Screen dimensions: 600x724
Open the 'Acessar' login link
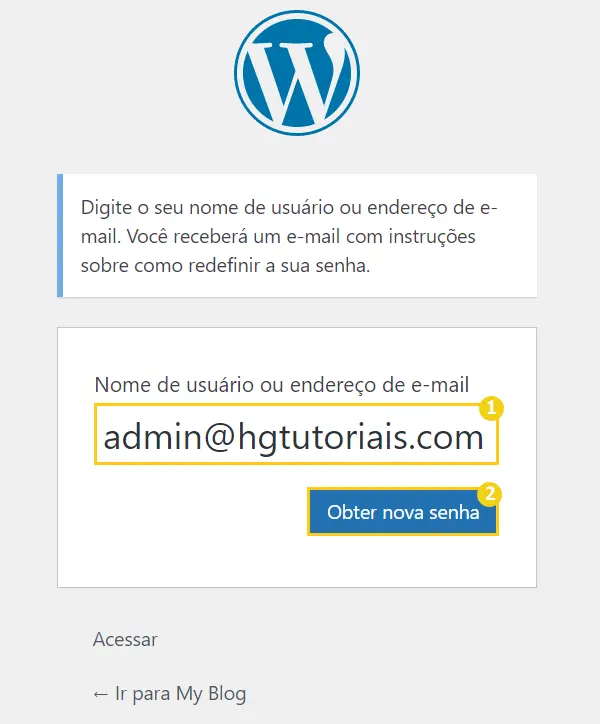click(125, 640)
